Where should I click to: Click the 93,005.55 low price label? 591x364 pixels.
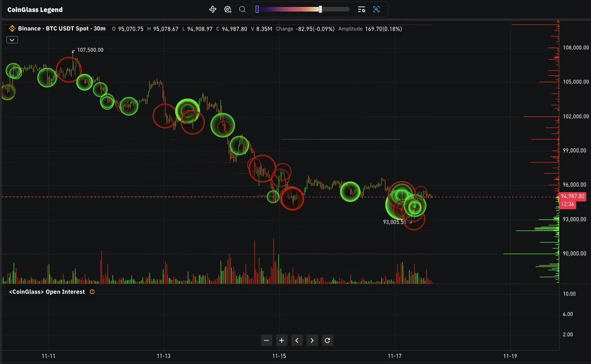coord(395,222)
